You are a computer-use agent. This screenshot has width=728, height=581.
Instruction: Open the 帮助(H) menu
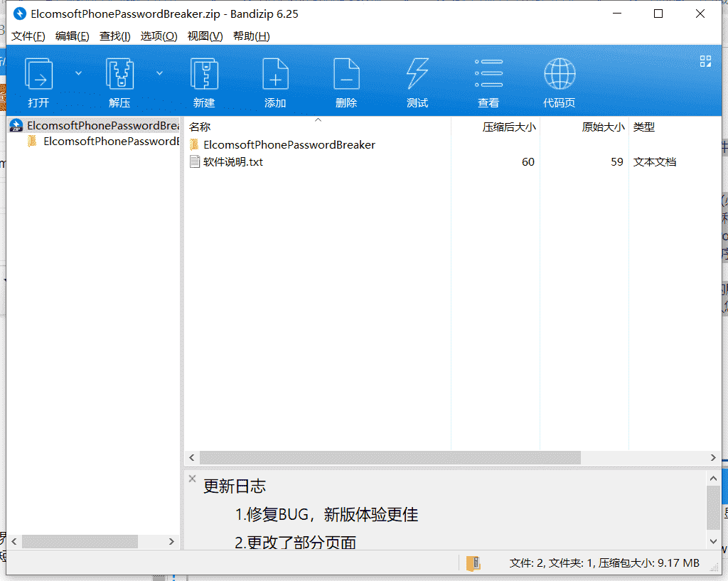pos(251,36)
